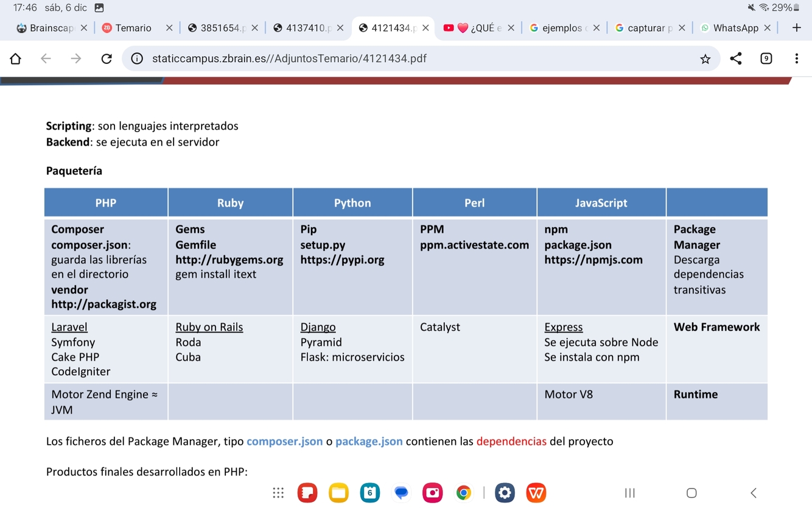This screenshot has height=508, width=812.
Task: Click the PHP column header
Action: tap(106, 203)
